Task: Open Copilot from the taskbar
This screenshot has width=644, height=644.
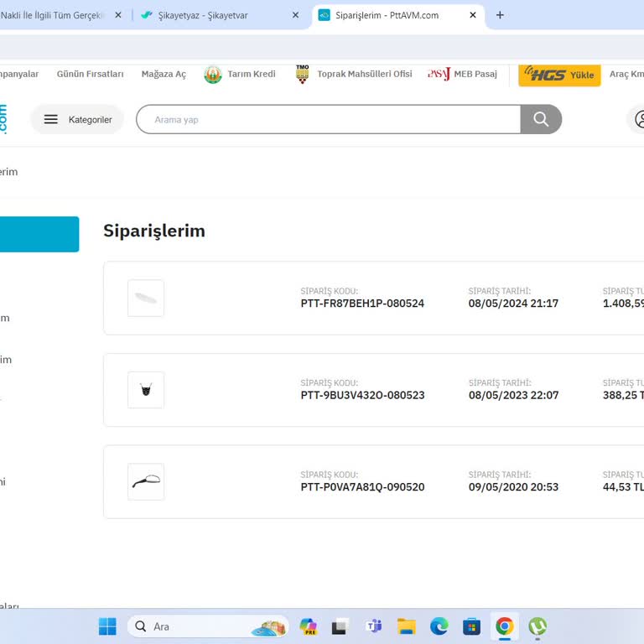Action: click(x=309, y=626)
